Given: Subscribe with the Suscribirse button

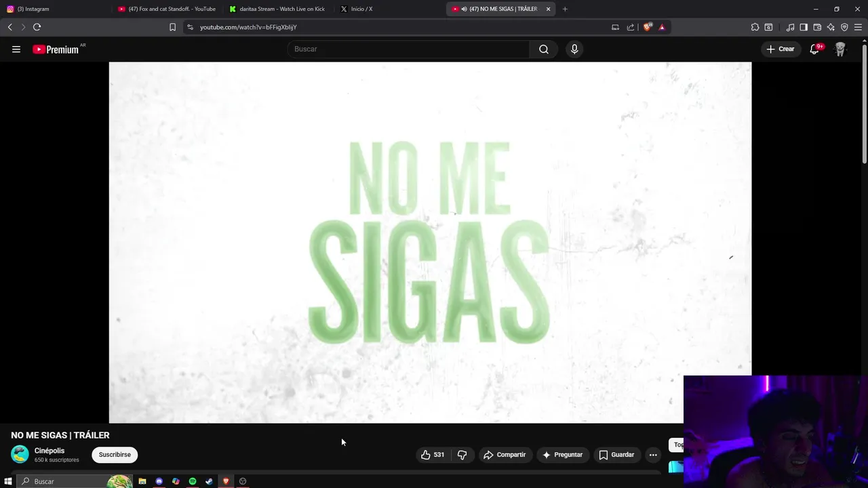Looking at the screenshot, I should click(115, 455).
